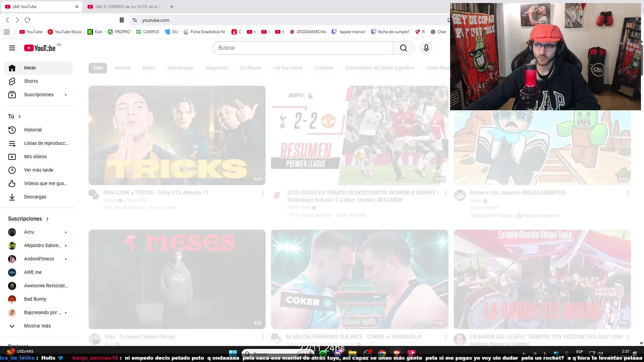644x362 pixels.
Task: Open the 'tapate mama!!' Twitch bookmark
Action: coord(348,32)
